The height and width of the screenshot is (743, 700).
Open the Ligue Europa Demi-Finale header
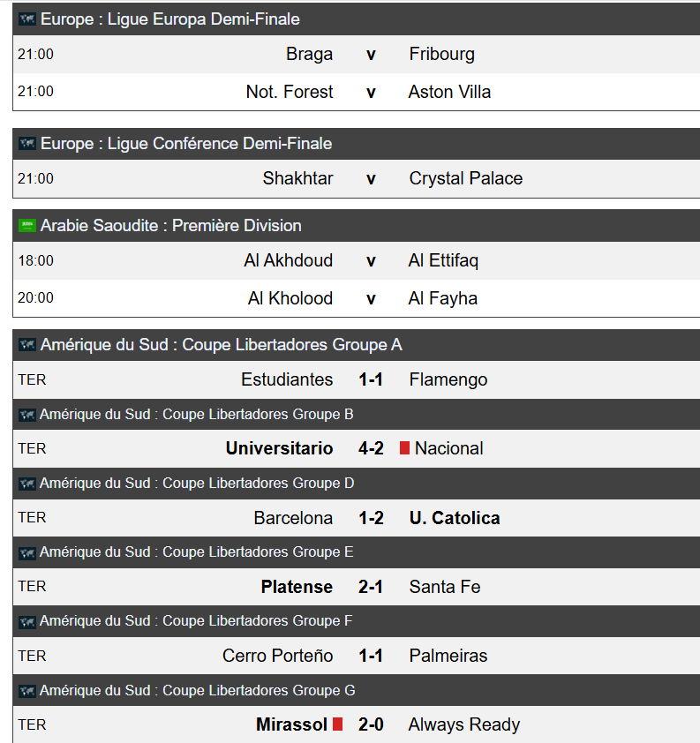click(170, 19)
